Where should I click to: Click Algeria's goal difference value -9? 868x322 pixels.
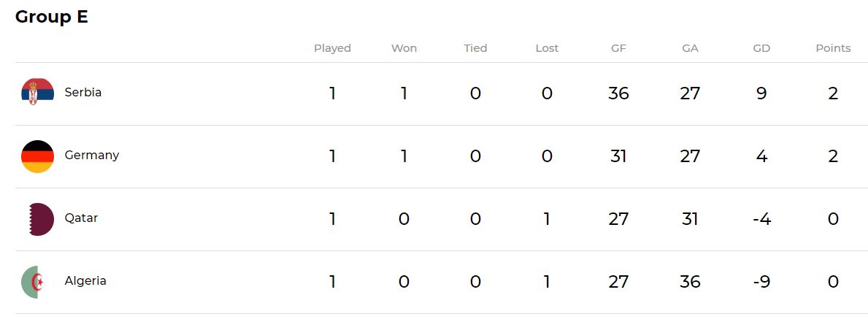[761, 282]
